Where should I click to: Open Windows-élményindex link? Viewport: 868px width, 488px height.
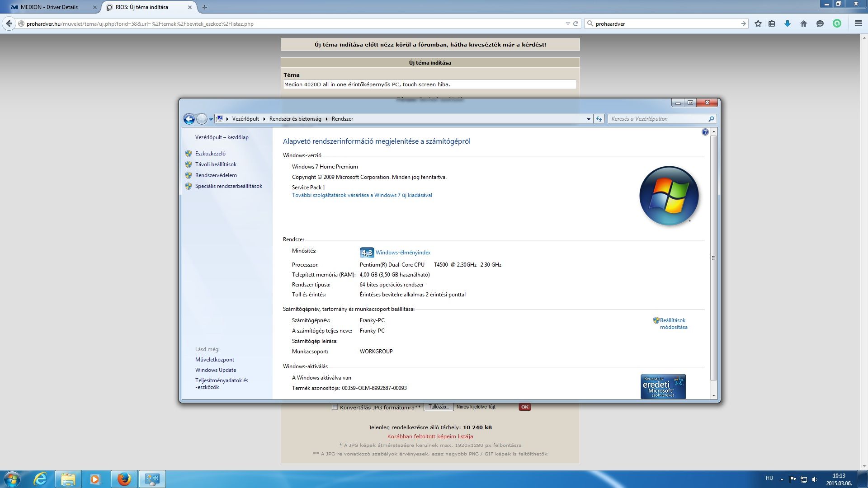pos(403,253)
